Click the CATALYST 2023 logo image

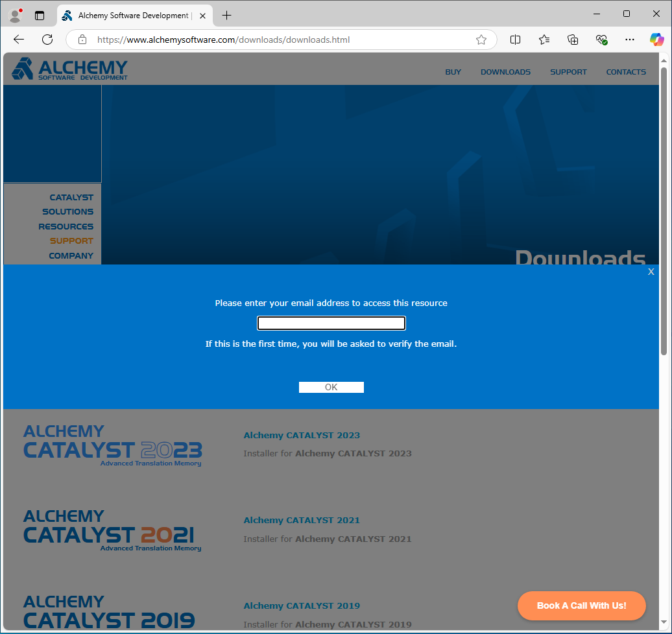pos(113,445)
